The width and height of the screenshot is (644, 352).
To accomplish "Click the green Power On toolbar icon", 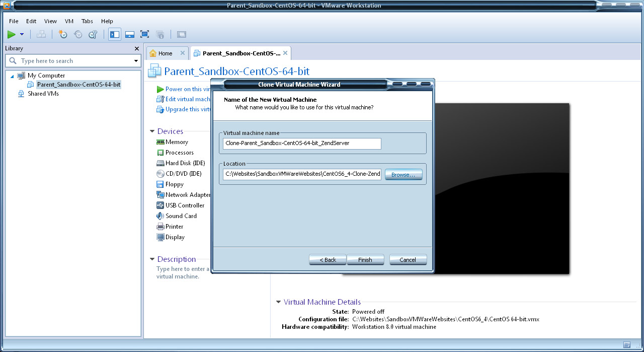I will (x=12, y=34).
